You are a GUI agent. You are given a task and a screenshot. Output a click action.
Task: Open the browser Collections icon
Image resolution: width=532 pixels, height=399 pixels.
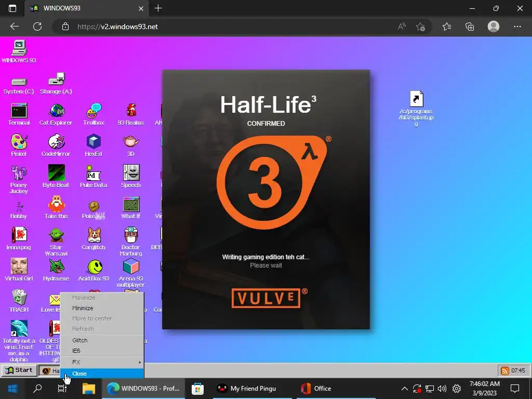pos(470,26)
